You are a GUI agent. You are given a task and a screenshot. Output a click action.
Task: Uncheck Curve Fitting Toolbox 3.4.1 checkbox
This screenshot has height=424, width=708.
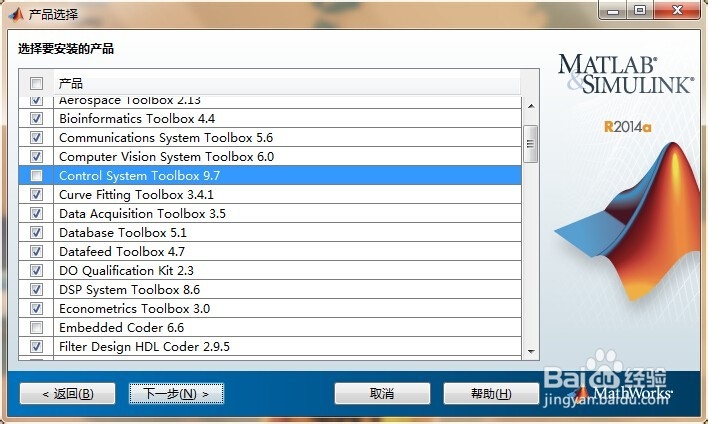pos(36,195)
